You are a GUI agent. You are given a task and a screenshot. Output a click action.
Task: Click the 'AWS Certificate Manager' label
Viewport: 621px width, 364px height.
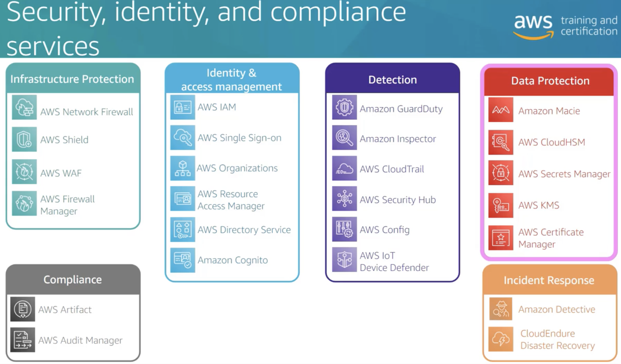tap(551, 238)
